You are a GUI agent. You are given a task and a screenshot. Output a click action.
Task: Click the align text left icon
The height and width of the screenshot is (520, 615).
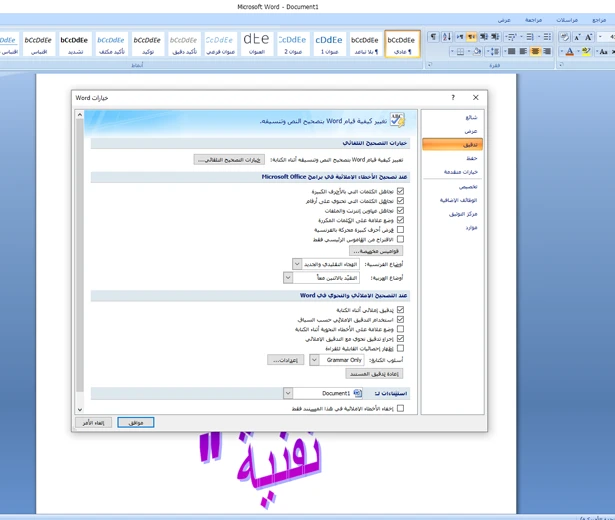523,51
